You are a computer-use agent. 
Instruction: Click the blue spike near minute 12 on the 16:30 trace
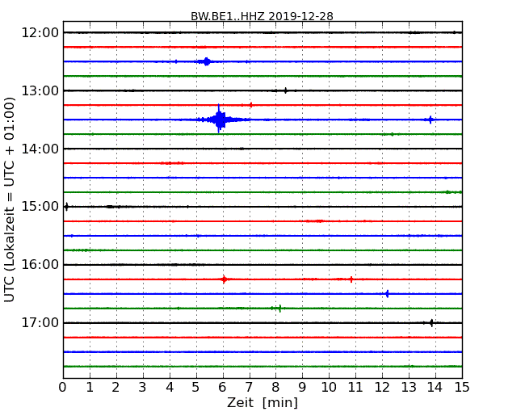[x=388, y=294]
